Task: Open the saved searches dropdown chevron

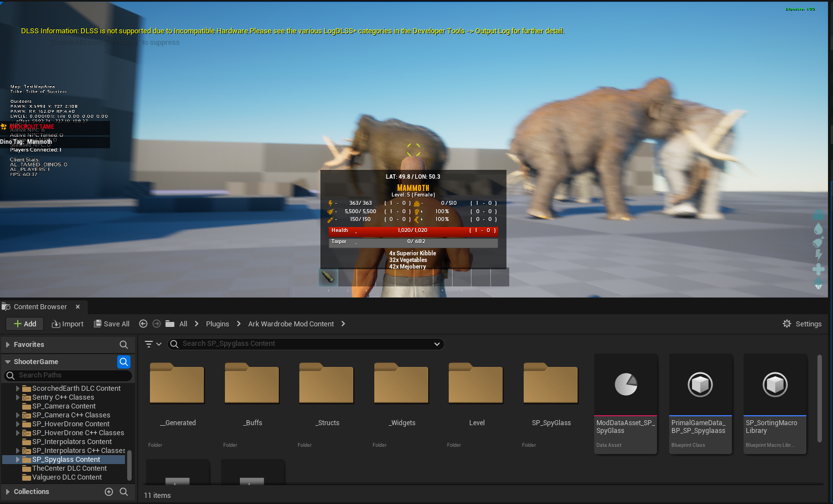Action: (437, 344)
